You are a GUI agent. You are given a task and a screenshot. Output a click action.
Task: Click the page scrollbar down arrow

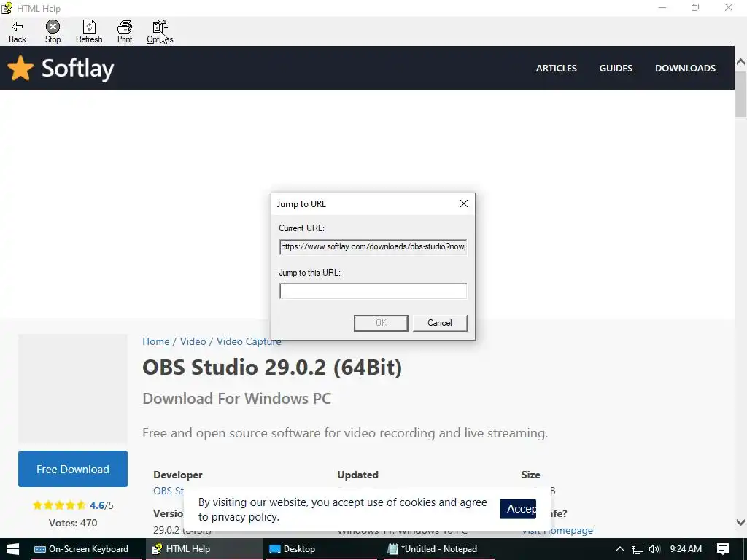[x=740, y=522]
